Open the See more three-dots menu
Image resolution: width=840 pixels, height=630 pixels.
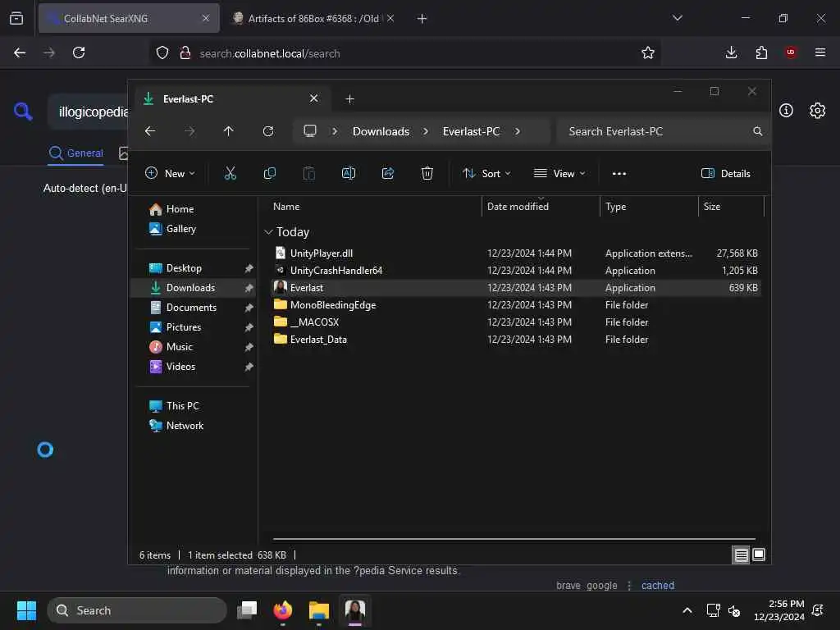[x=619, y=174]
